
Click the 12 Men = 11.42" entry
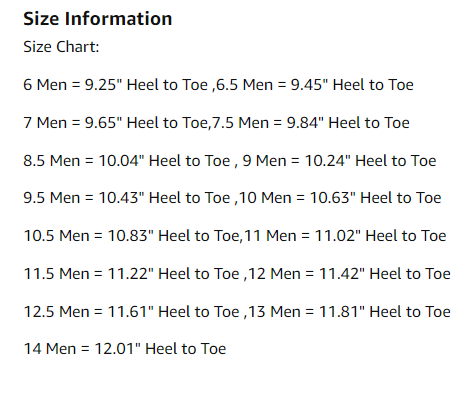[x=307, y=274]
